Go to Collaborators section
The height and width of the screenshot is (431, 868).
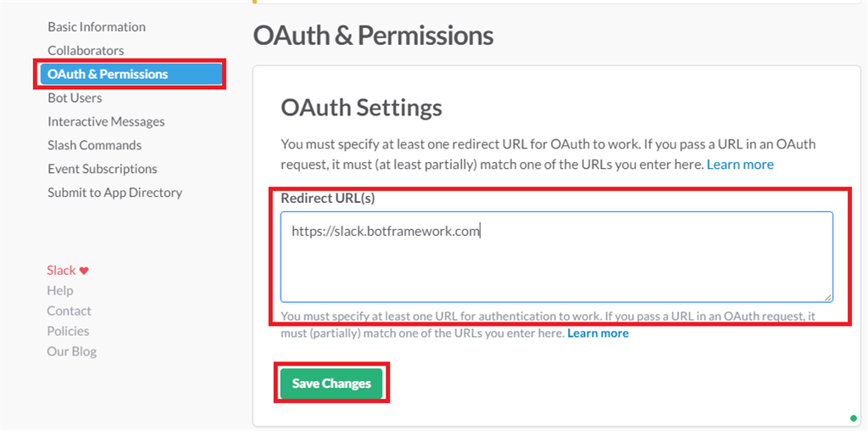point(86,51)
